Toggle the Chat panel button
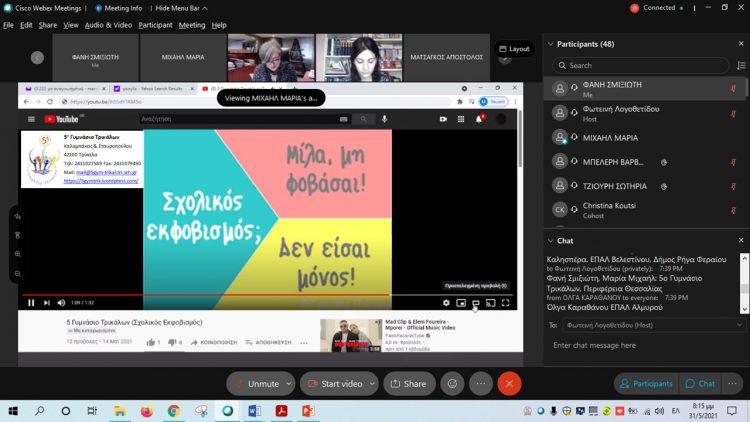The image size is (750, 422). 700,384
